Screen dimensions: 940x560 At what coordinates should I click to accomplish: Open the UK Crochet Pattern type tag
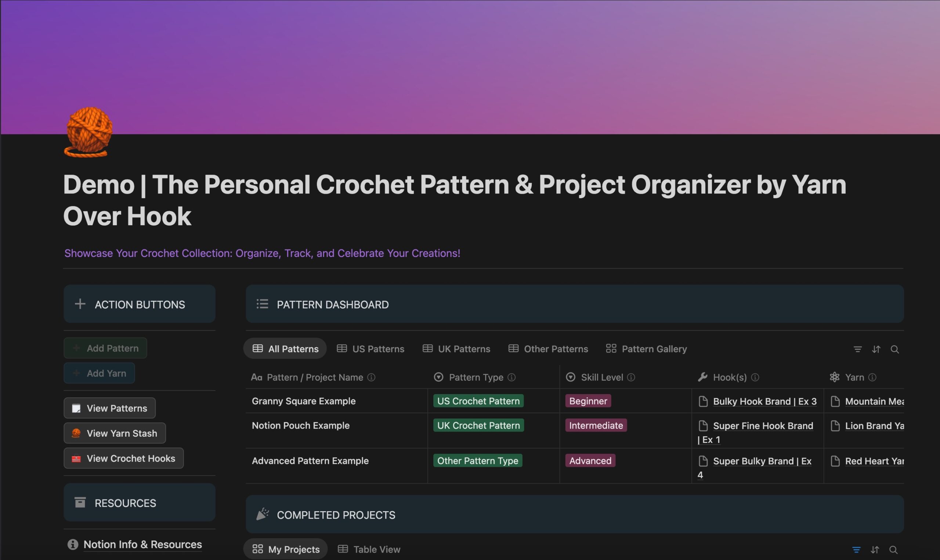[478, 426]
